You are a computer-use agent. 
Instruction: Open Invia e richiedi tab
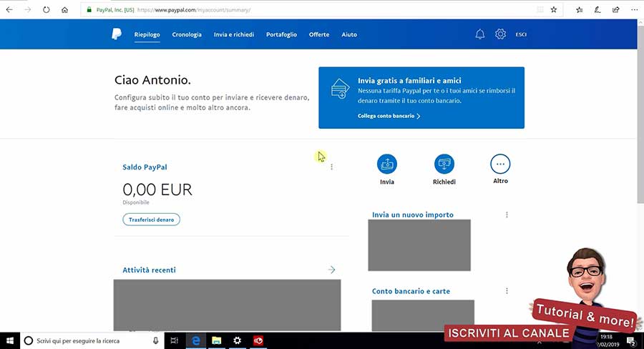tap(234, 34)
